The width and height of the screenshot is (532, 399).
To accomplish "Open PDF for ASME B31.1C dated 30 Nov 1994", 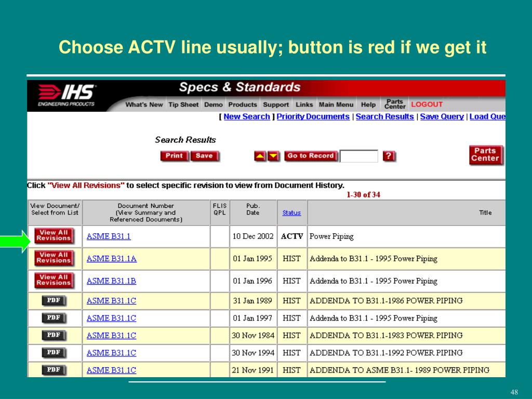I will point(54,353).
